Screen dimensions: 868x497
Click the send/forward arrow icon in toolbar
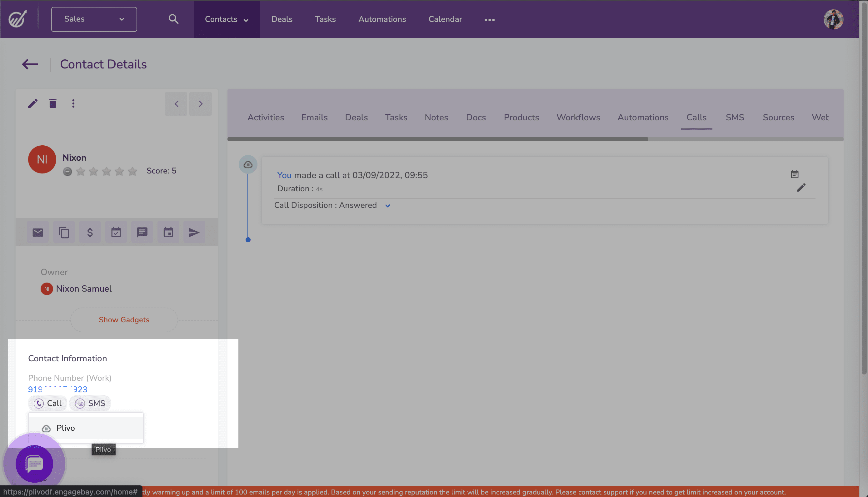194,232
